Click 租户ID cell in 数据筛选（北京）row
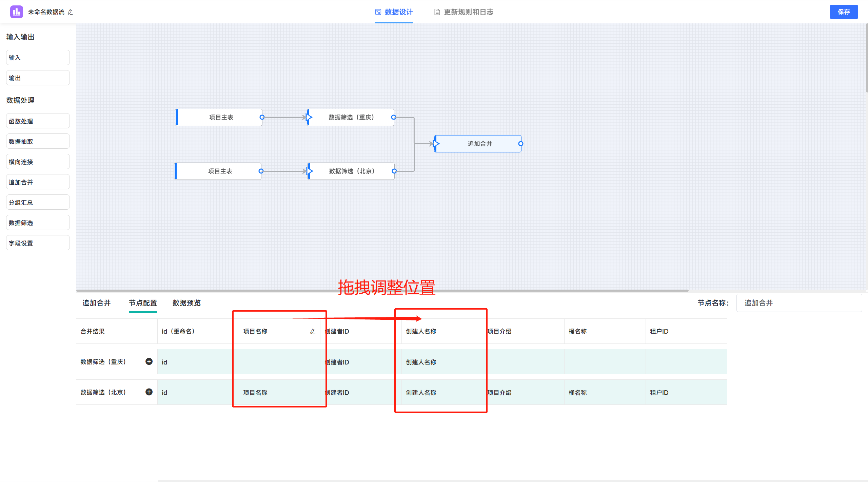 (x=686, y=392)
